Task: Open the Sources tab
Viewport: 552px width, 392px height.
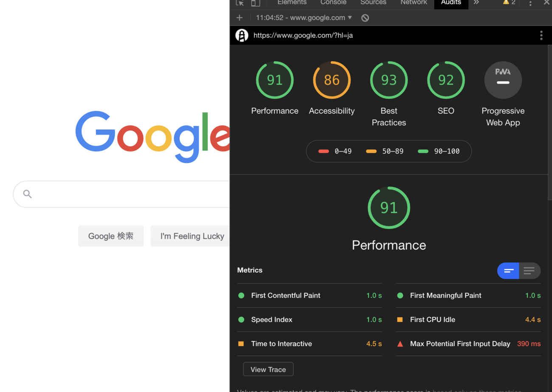Action: [x=373, y=3]
